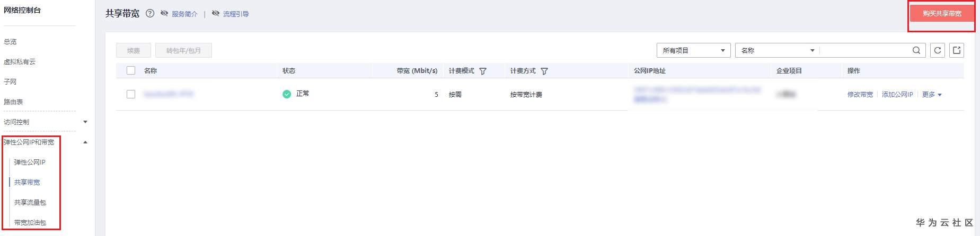Image resolution: width=980 pixels, height=236 pixels.
Task: Tick the select-all checkbox in table header
Action: 131,70
